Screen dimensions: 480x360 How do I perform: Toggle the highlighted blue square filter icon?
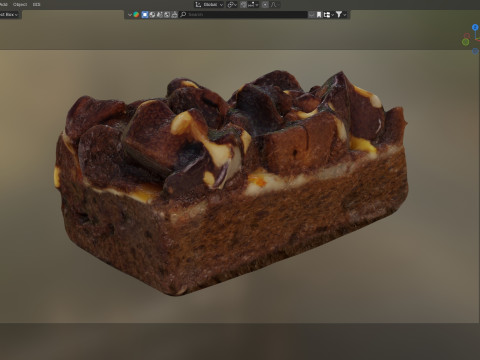145,15
